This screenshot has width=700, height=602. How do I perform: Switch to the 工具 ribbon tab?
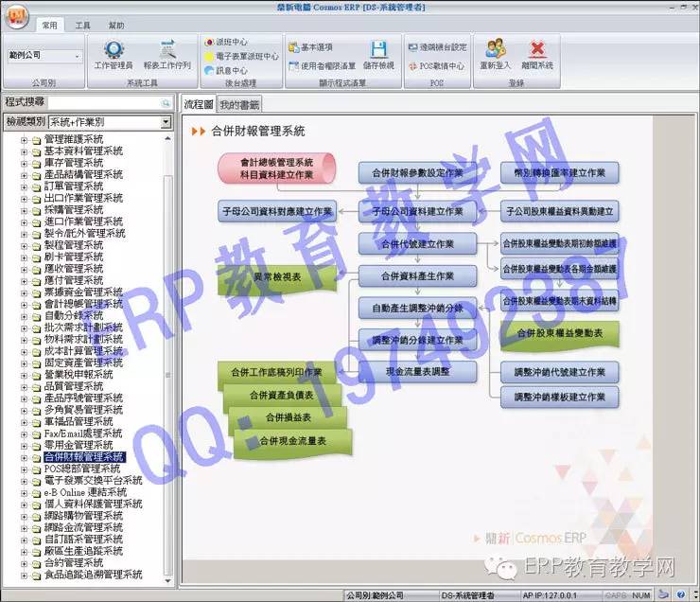click(83, 26)
